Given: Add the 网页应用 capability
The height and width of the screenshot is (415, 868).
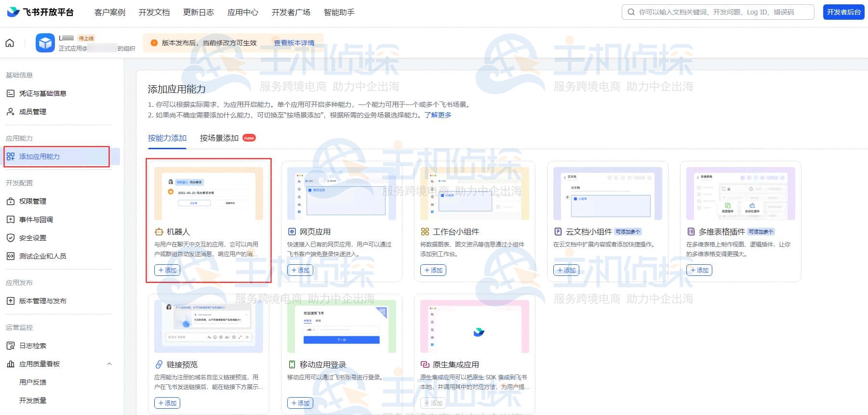Looking at the screenshot, I should tap(300, 270).
